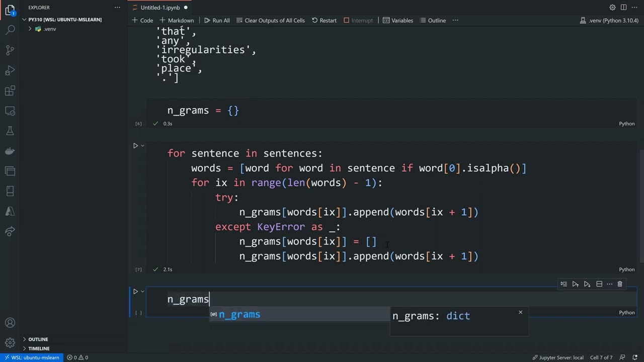Open the Explorer view in activity bar
Viewport: 644px width, 362px height.
(x=10, y=10)
